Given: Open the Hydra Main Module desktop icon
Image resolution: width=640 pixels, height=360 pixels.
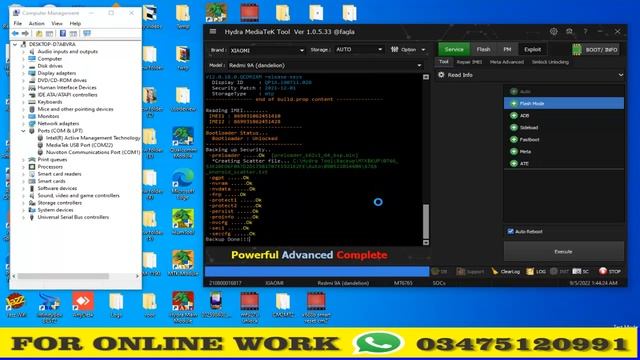Looking at the screenshot, I should pos(183,307).
